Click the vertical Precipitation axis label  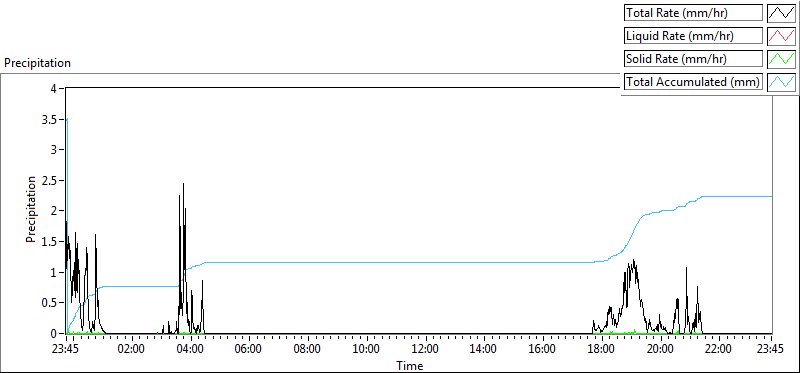click(31, 209)
